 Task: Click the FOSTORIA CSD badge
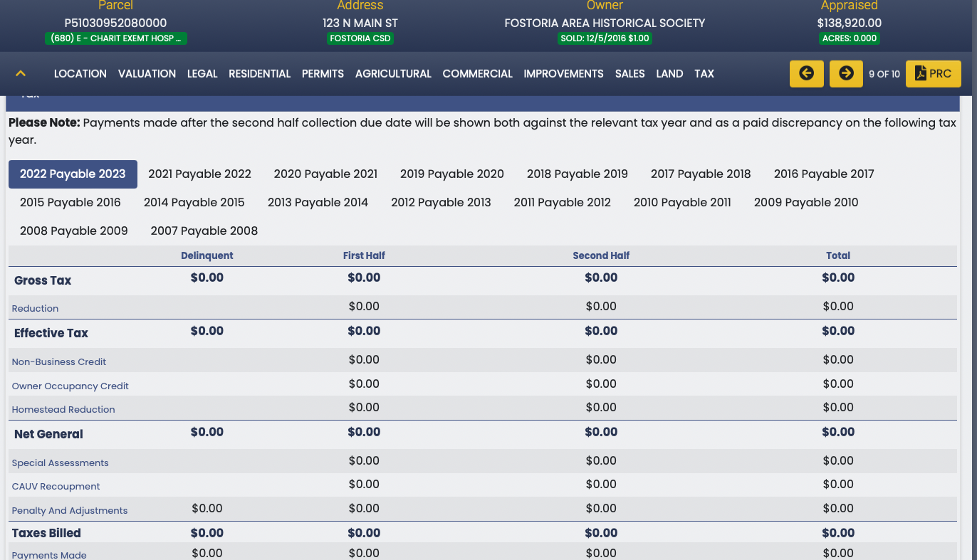360,38
